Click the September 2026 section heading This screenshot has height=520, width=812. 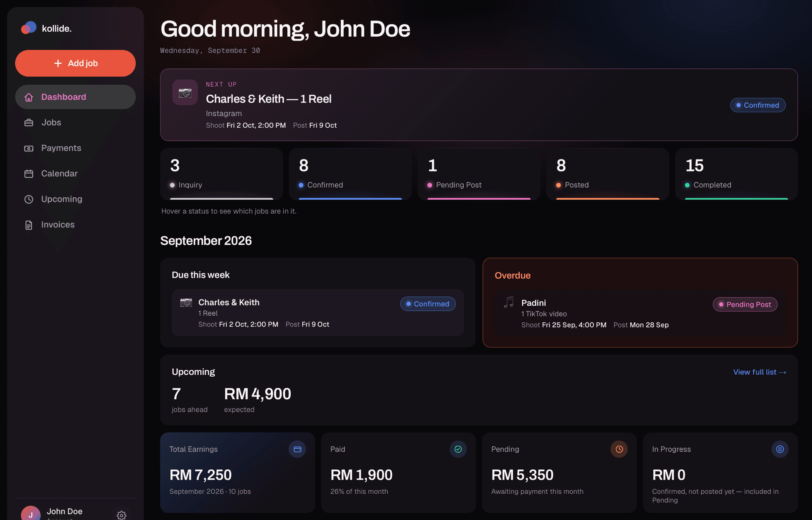(x=206, y=241)
